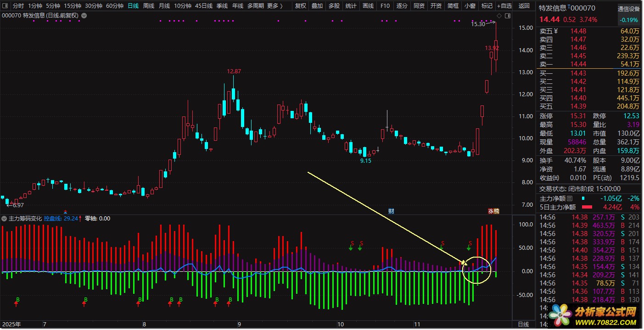644x330 pixels.
Task: Open the 叠加 overlay option
Action: click(x=317, y=6)
